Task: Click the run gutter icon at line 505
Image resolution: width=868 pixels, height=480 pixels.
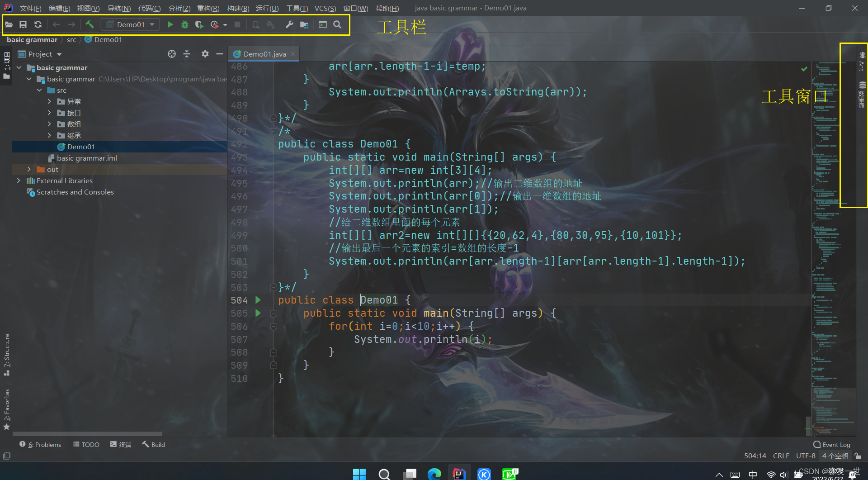Action: tap(258, 313)
